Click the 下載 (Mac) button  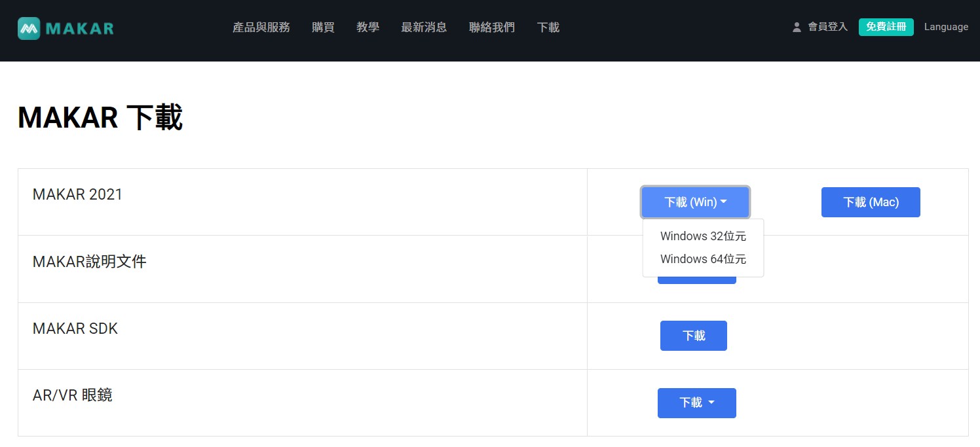[x=870, y=202]
